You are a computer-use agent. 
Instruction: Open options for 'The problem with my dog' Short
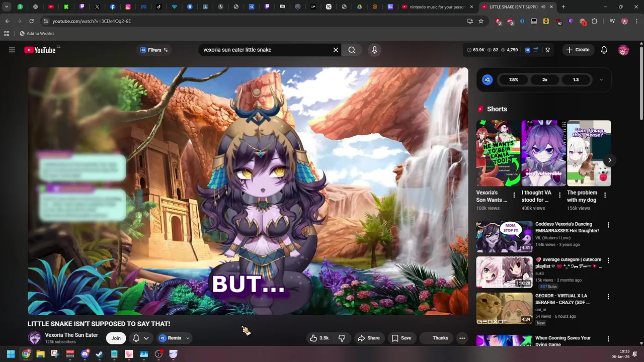coord(605,195)
